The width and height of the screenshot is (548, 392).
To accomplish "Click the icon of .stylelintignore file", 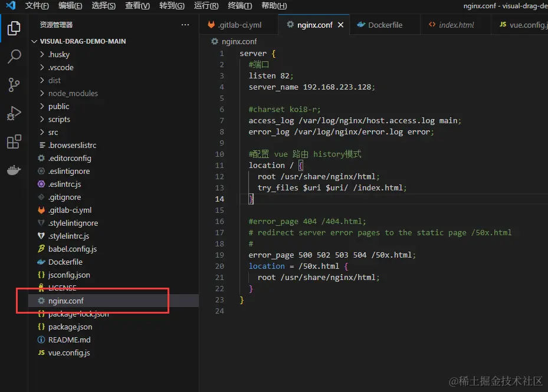I will [x=41, y=223].
